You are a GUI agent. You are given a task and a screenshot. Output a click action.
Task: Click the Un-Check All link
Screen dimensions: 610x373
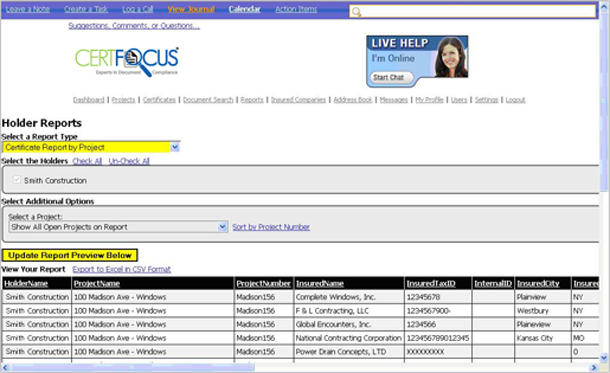click(129, 161)
